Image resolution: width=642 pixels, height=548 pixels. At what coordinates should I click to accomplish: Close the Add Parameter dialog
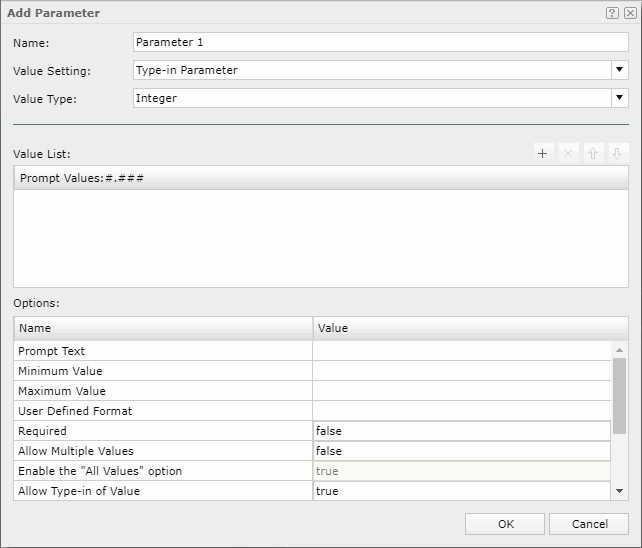pos(629,13)
